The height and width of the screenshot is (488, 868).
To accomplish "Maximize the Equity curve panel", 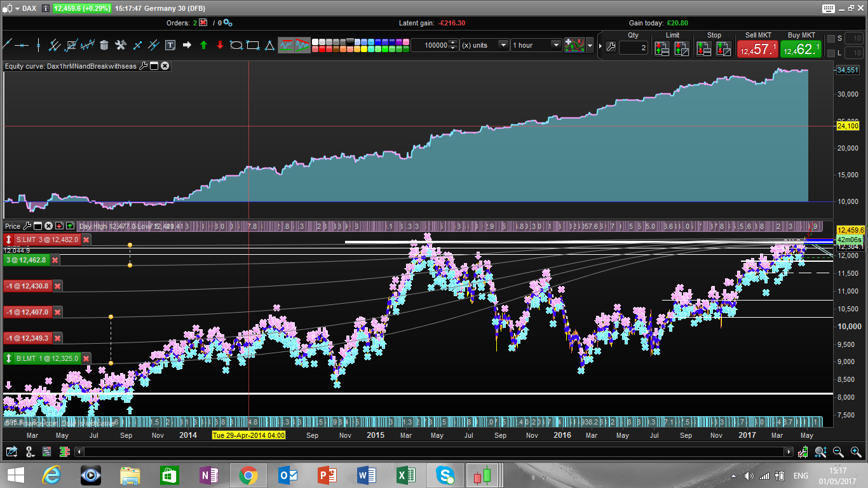I will coord(154,65).
